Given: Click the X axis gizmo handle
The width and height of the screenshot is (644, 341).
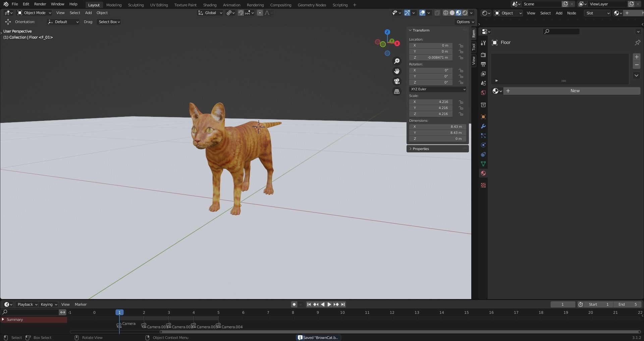Looking at the screenshot, I should point(397,43).
